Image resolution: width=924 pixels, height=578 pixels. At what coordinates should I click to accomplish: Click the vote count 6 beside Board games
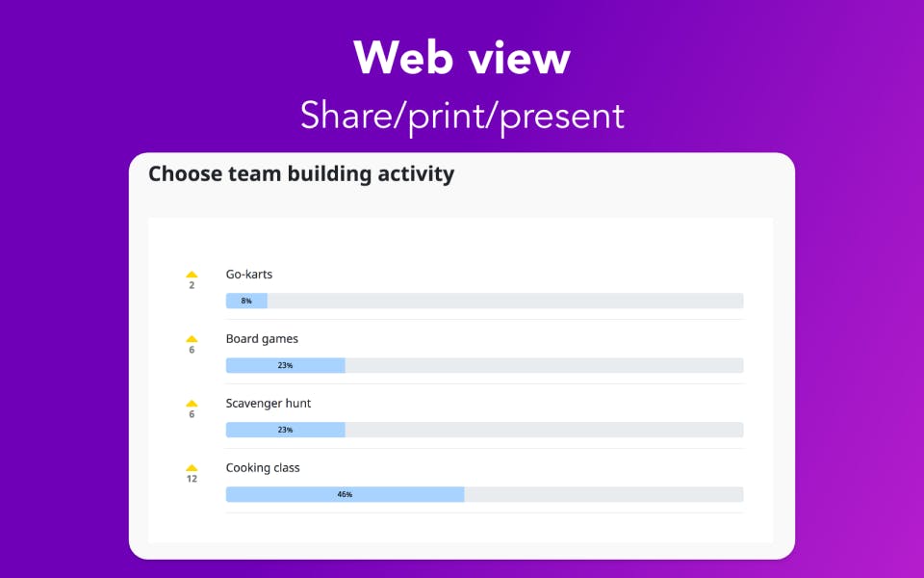point(192,350)
